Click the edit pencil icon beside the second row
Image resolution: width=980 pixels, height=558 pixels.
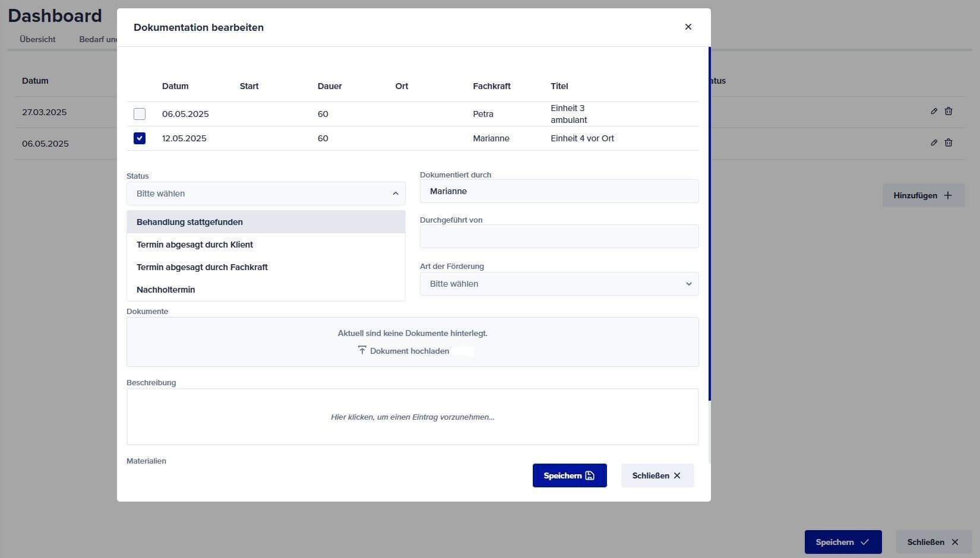click(934, 142)
